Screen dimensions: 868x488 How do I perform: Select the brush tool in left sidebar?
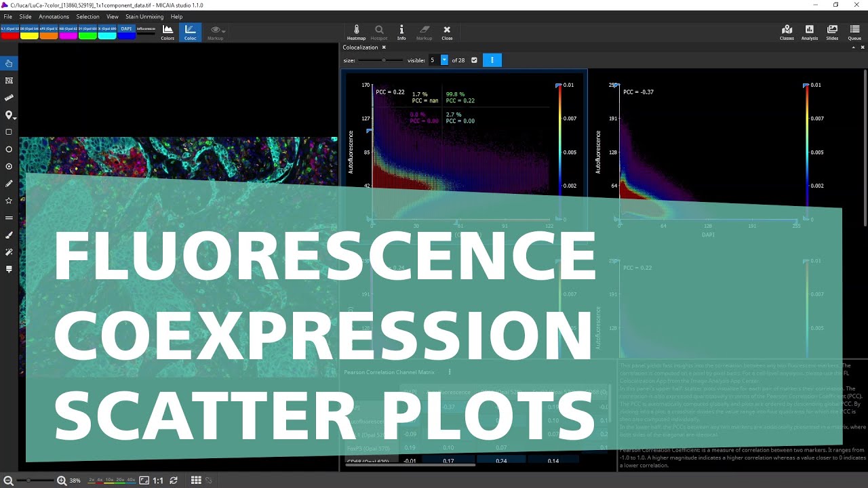point(9,235)
